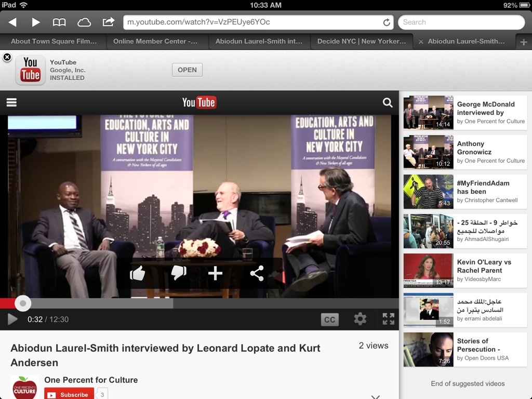This screenshot has height=399, width=532.
Task: Switch to Decide NYC tab
Action: (x=362, y=42)
